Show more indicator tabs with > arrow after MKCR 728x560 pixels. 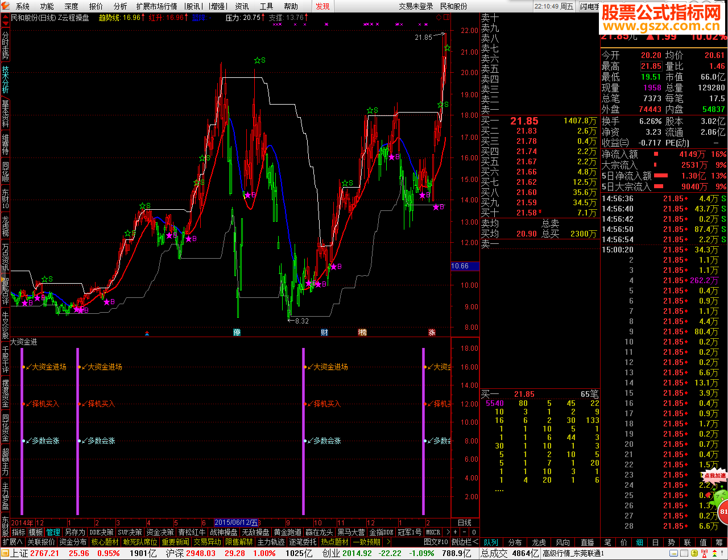[x=448, y=532]
